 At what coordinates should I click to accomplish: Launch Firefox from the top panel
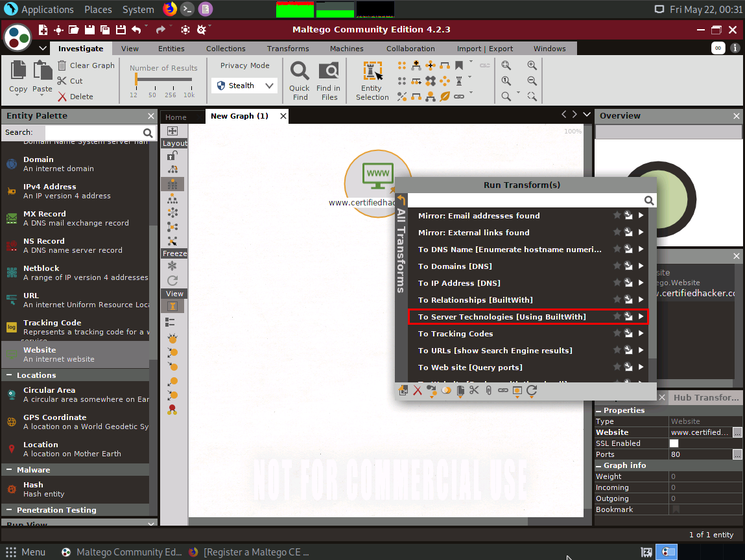[169, 9]
